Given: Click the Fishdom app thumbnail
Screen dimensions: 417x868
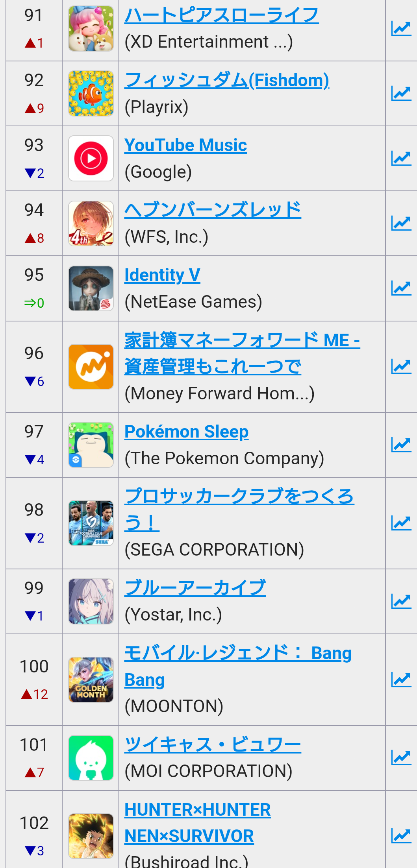Looking at the screenshot, I should click(x=91, y=93).
